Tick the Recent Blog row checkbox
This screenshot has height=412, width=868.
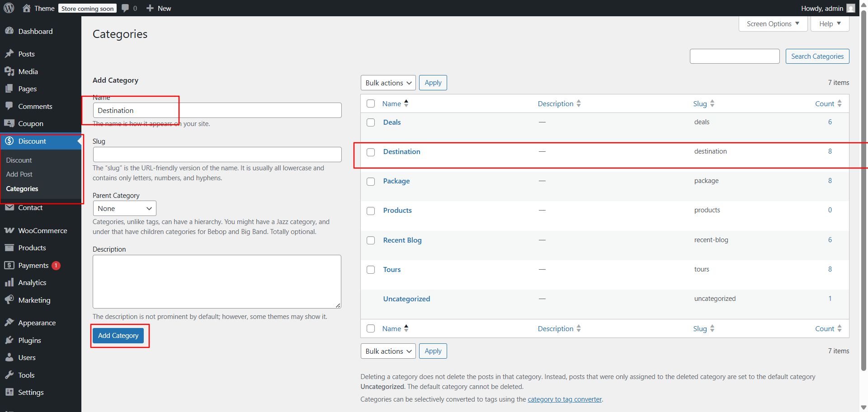click(371, 240)
